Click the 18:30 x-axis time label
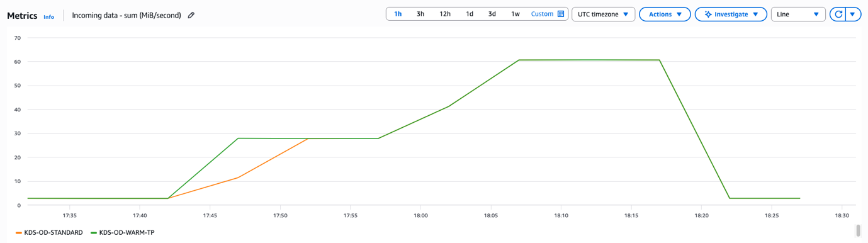The image size is (868, 243). 842,215
